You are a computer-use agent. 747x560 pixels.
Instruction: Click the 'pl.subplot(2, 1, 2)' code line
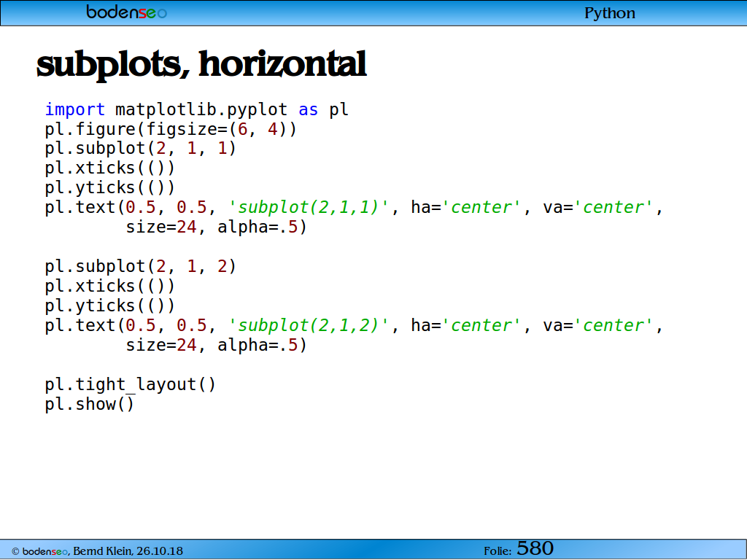[x=141, y=266]
